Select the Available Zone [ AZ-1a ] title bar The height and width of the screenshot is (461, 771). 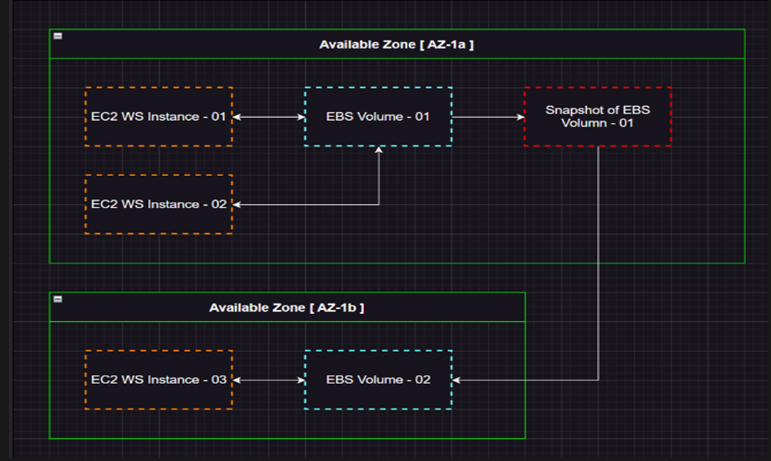coord(396,44)
